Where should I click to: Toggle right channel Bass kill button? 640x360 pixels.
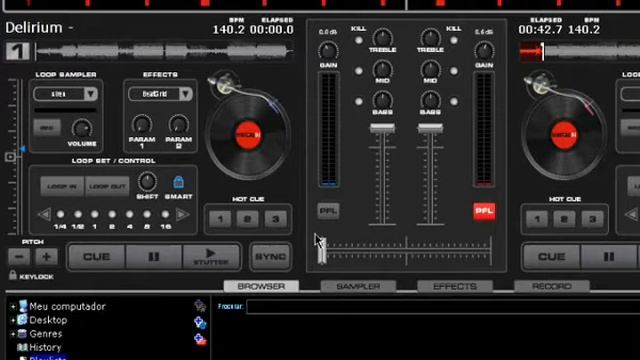coord(453,102)
